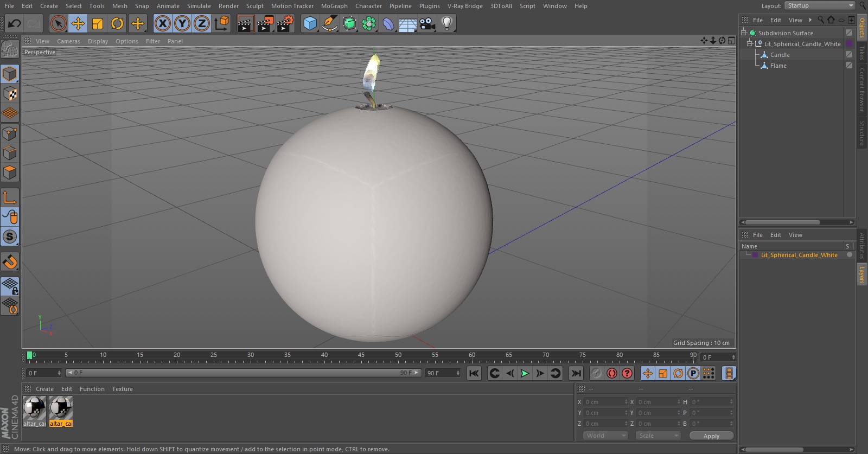
Task: Toggle solo dot for Lit_Spherical_Candle_White layer
Action: pos(850,255)
